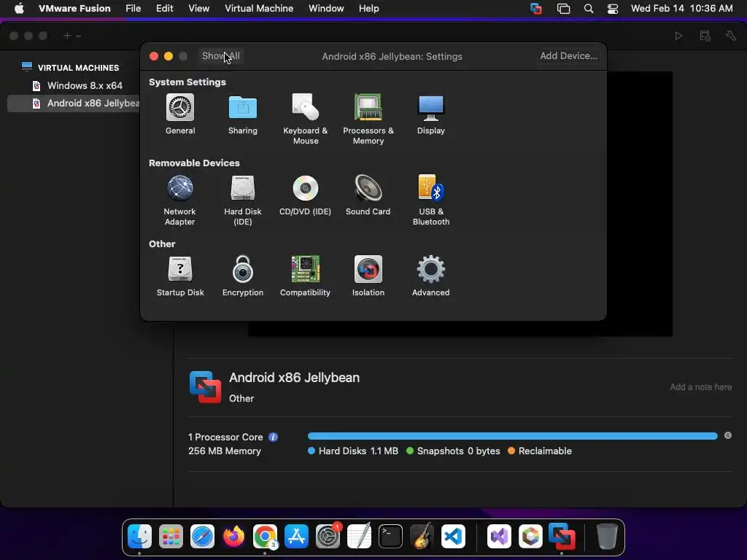
Task: Open Visual Studio Code from the Dock
Action: tap(453, 537)
